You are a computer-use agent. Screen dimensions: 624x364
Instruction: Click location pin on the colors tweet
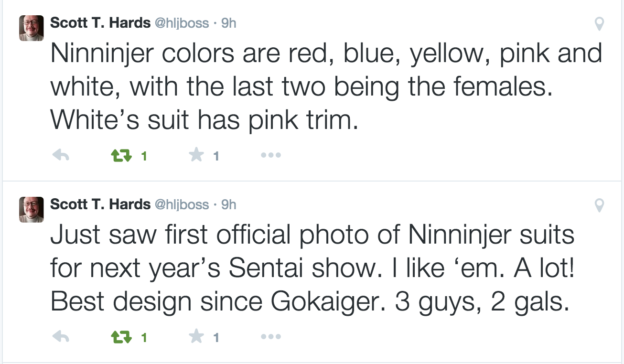tap(599, 24)
